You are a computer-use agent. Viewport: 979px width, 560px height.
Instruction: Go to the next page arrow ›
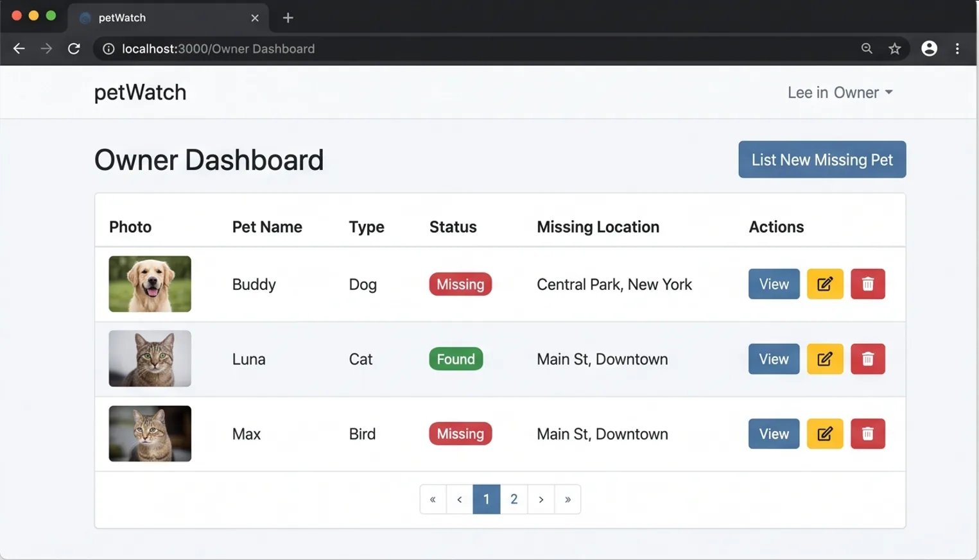541,499
